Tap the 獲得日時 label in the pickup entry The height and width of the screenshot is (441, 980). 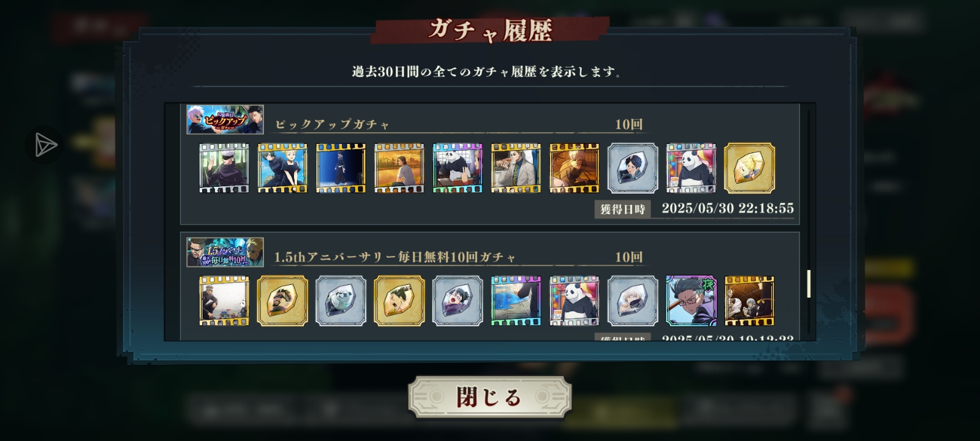[x=623, y=209]
